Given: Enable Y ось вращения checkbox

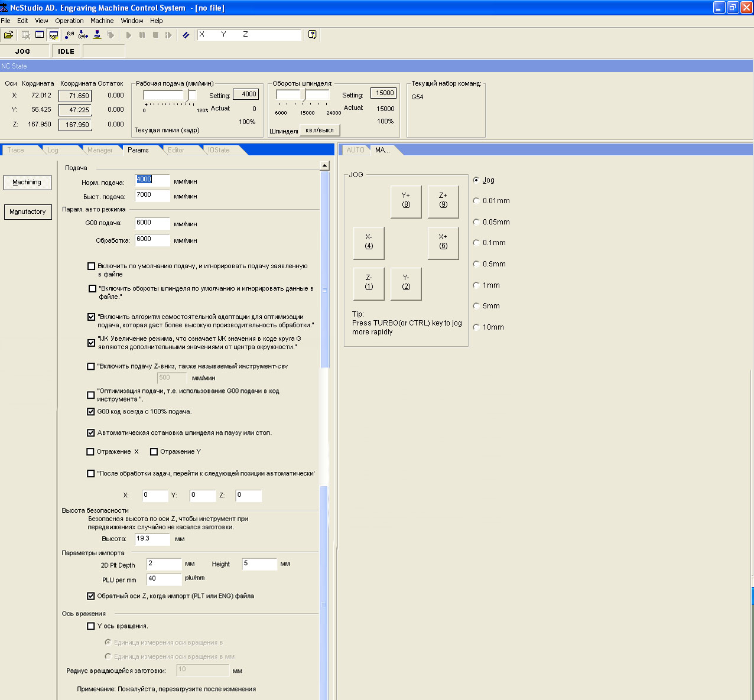Looking at the screenshot, I should (91, 626).
